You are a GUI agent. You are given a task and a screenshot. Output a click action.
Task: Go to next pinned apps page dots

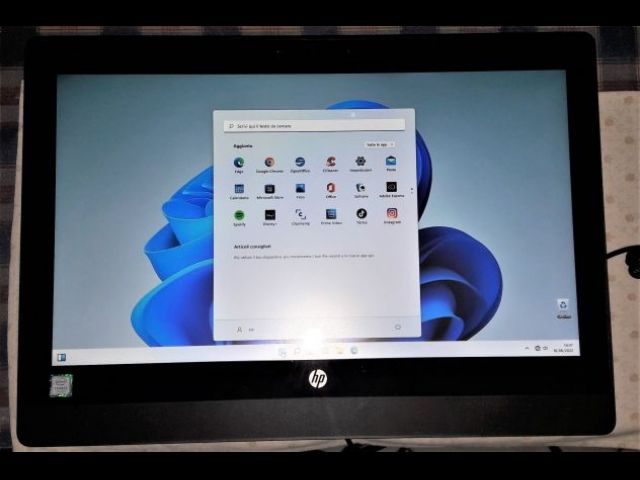coord(412,190)
